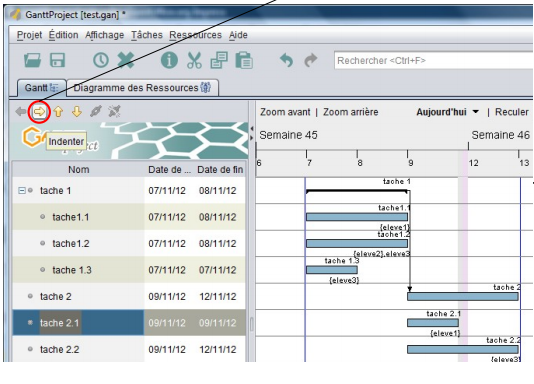The height and width of the screenshot is (384, 534).
Task: Switch to the Gantt tab
Action: [42, 88]
